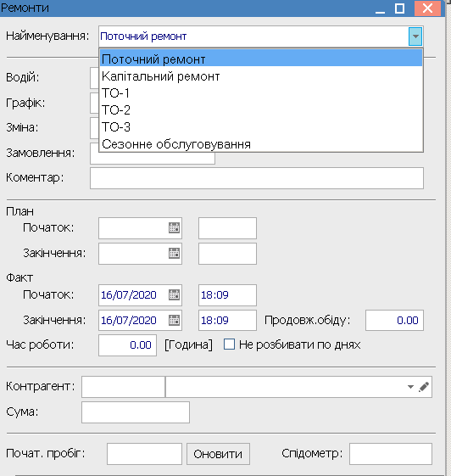Click the Сума input field

136,412
